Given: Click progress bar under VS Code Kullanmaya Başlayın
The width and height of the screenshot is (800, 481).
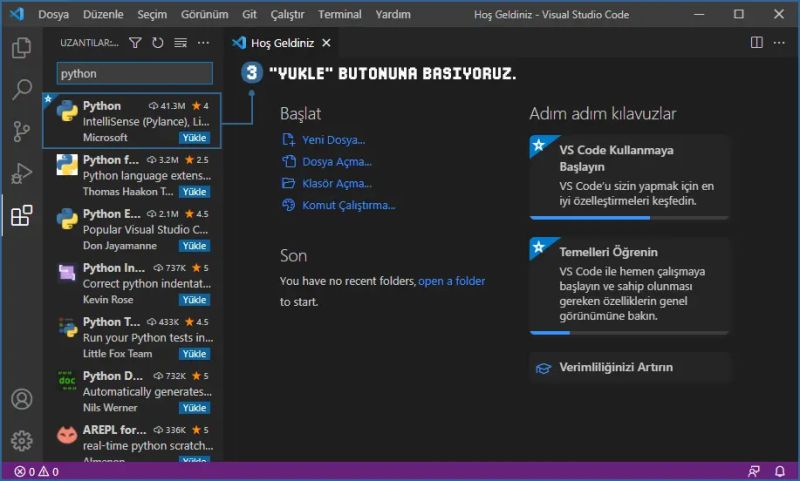Looking at the screenshot, I should pos(629,218).
